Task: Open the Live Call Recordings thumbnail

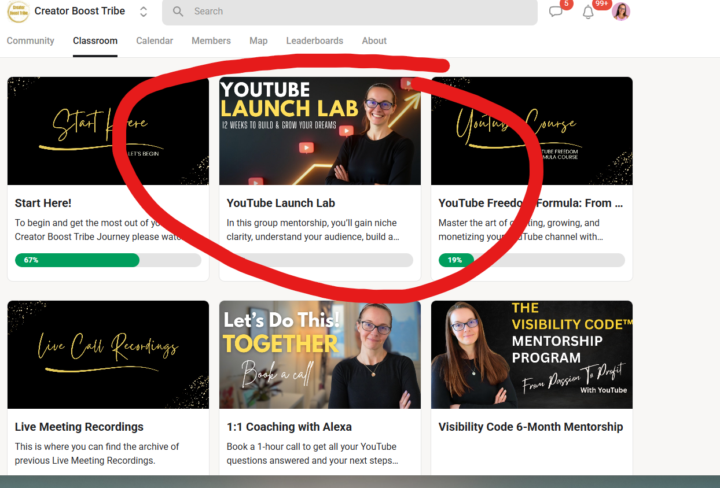Action: (x=108, y=354)
